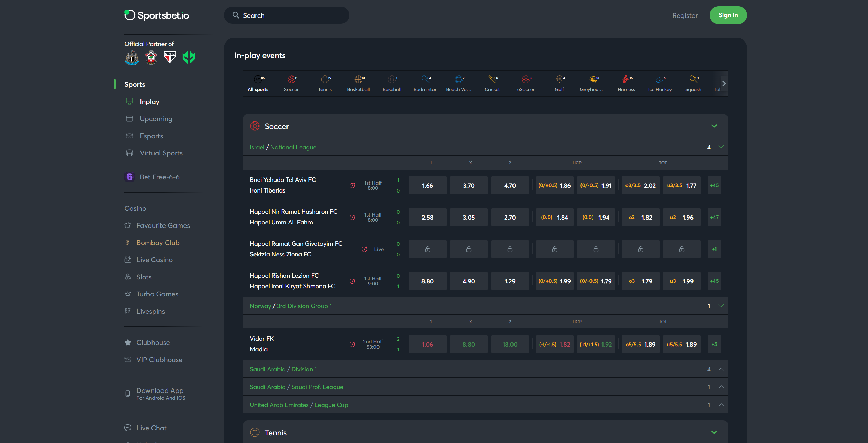
Task: Switch to the Ice Hockey sport tab
Action: pos(660,83)
